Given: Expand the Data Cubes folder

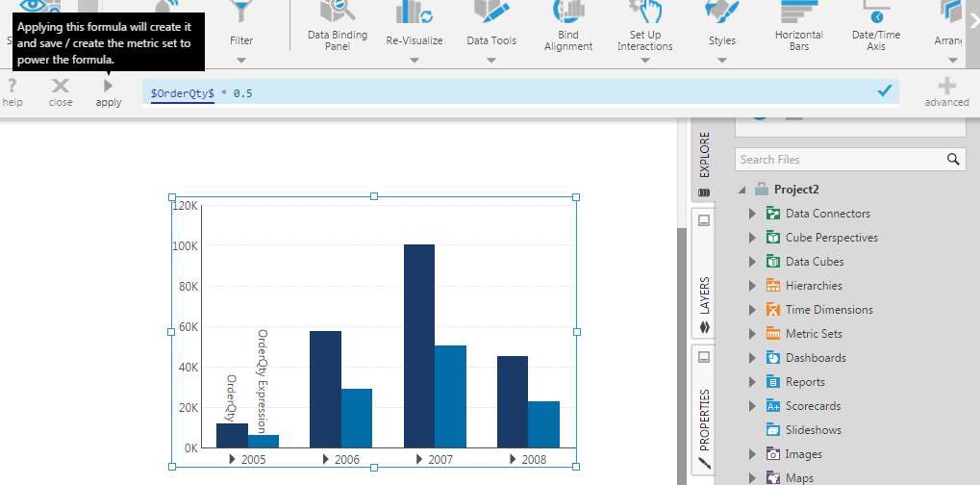Looking at the screenshot, I should point(752,262).
